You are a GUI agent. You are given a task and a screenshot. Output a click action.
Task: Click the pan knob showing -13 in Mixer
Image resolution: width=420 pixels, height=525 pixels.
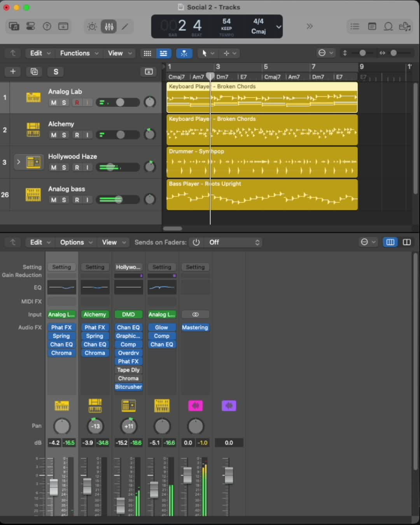95,426
